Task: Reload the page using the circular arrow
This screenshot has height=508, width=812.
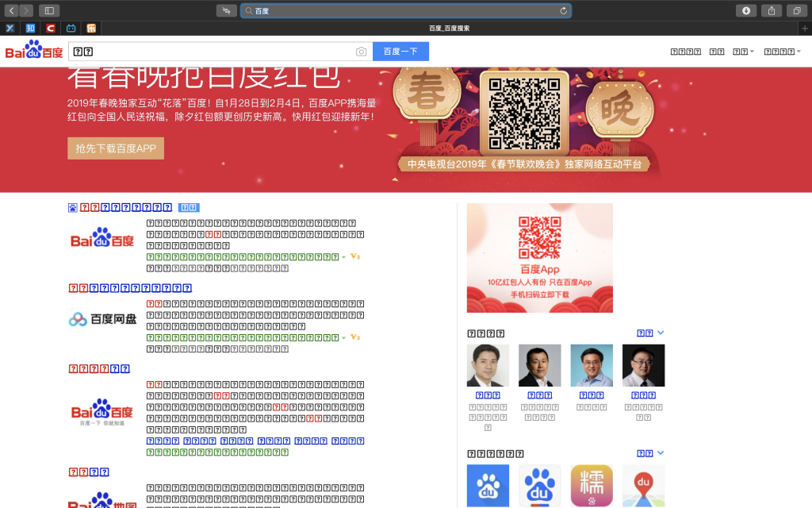Action: click(x=564, y=11)
